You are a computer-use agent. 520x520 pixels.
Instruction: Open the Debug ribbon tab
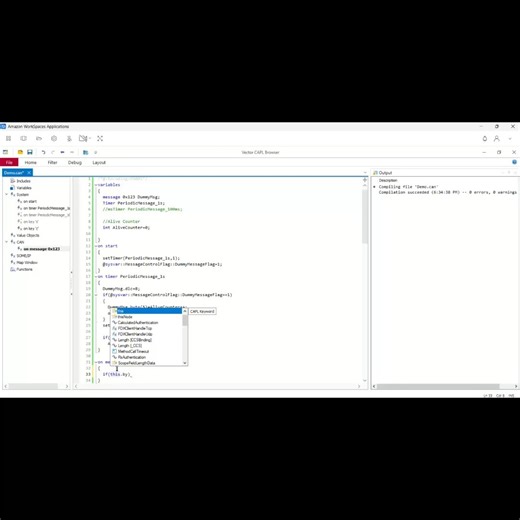(75, 162)
